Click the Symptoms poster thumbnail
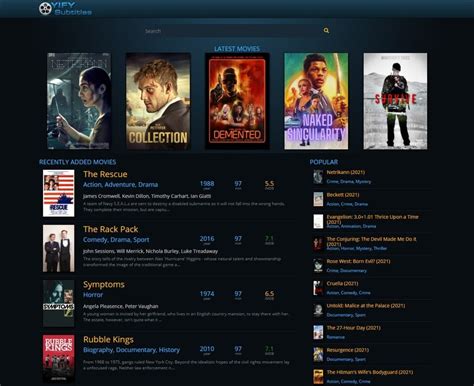 click(59, 303)
